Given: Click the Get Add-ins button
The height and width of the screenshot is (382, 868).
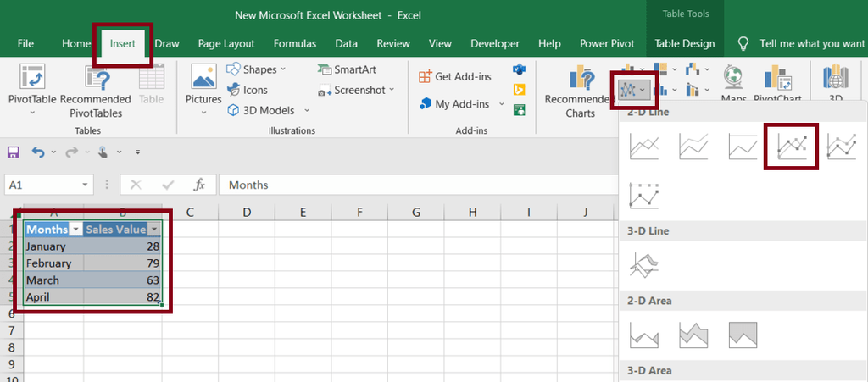Looking at the screenshot, I should point(455,76).
